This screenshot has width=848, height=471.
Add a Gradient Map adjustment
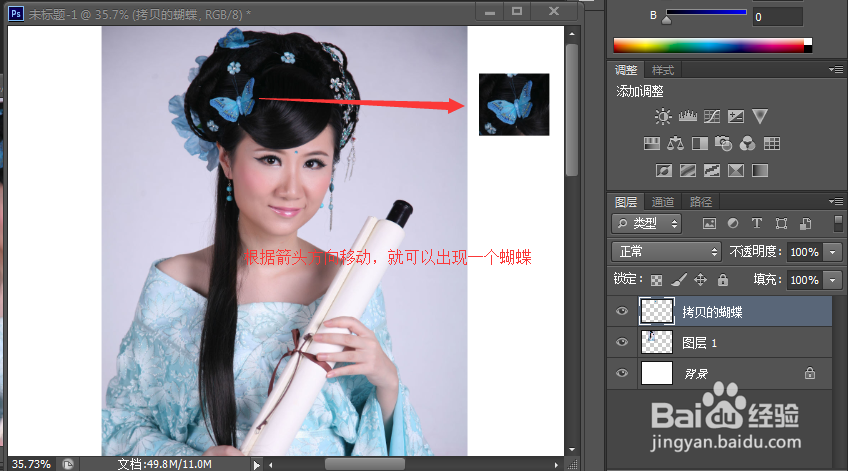click(x=760, y=171)
